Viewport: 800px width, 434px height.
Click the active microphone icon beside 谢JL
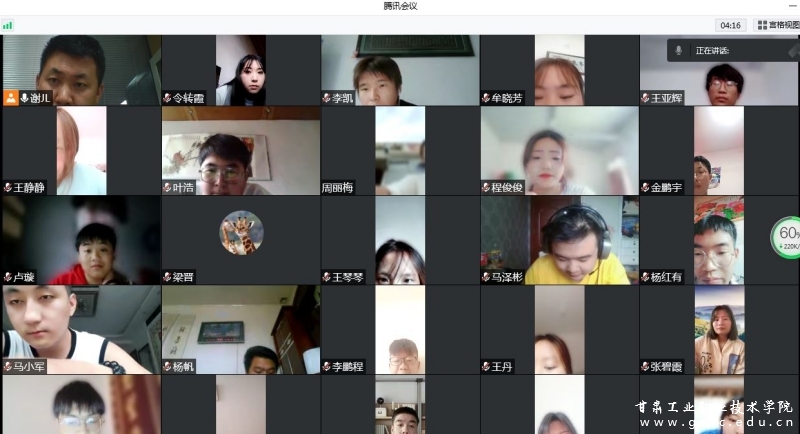pyautogui.click(x=25, y=98)
